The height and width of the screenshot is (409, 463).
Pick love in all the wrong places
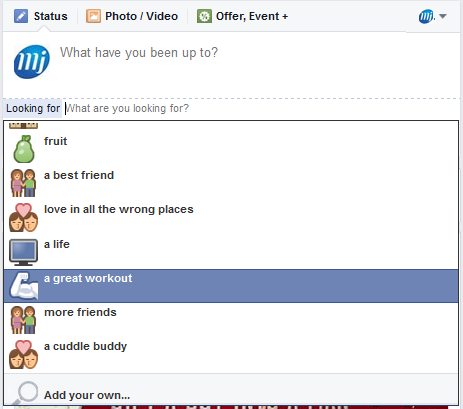tap(231, 218)
